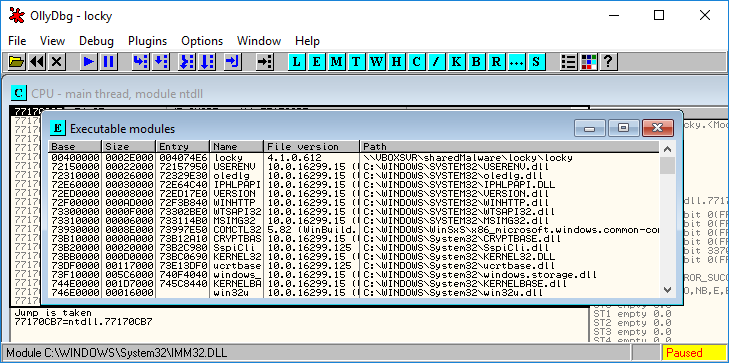Image resolution: width=729 pixels, height=363 pixels.
Task: Select the oledlg module row
Action: click(x=354, y=175)
